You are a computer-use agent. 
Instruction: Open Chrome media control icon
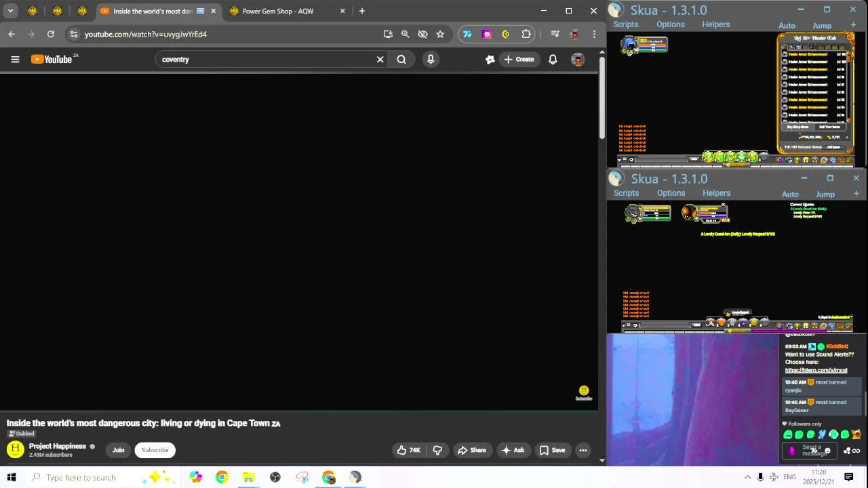(555, 34)
